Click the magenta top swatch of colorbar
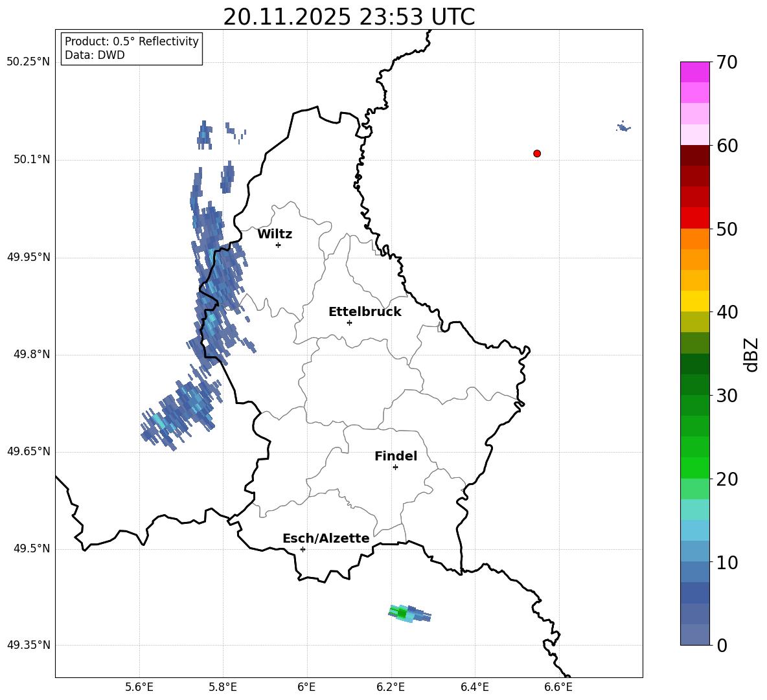 tap(695, 72)
